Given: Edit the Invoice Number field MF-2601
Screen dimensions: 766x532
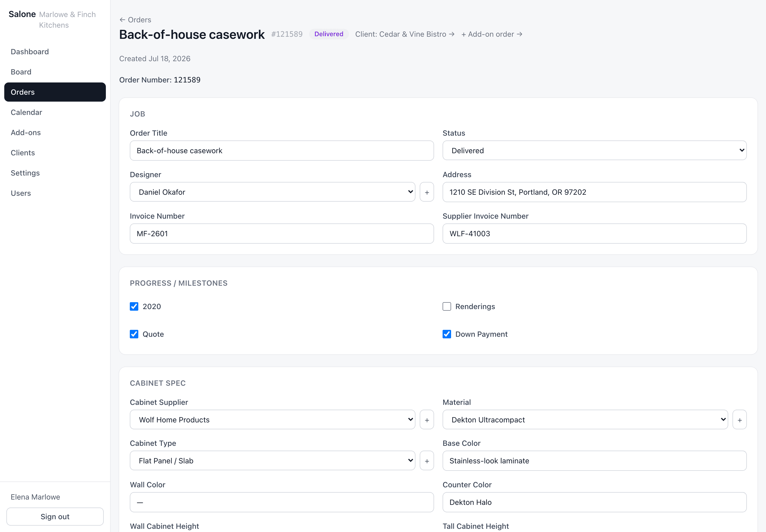Looking at the screenshot, I should point(282,234).
